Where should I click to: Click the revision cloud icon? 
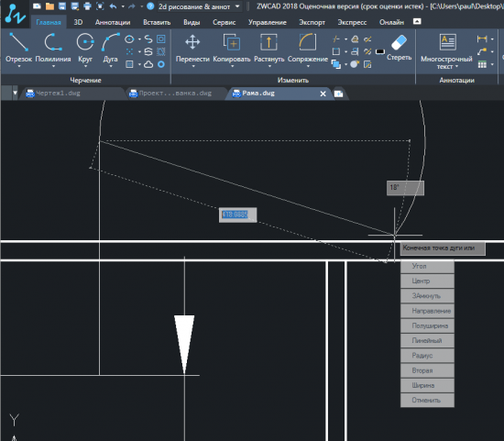pos(148,64)
